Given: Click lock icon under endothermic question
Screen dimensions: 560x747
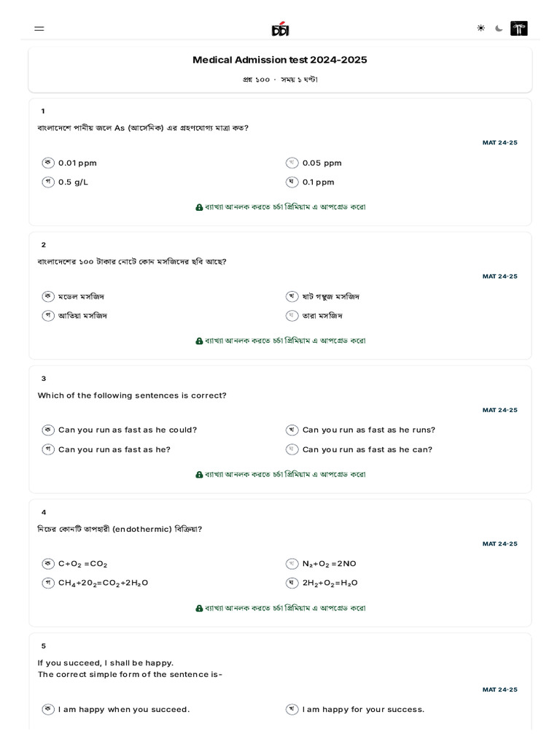Looking at the screenshot, I should [x=199, y=608].
